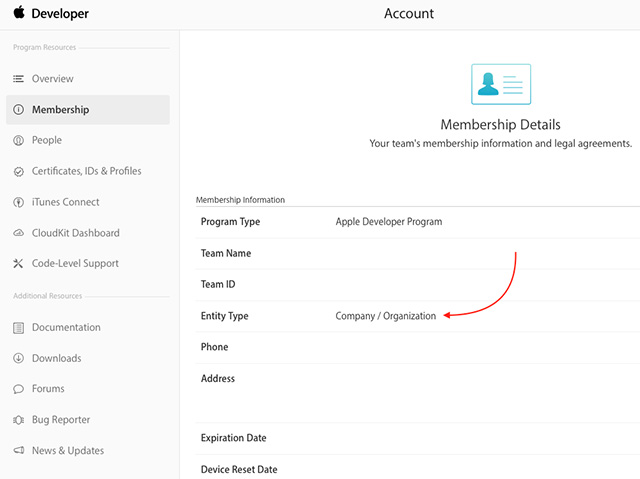Open the Documentation link
640x479 pixels.
(x=66, y=327)
